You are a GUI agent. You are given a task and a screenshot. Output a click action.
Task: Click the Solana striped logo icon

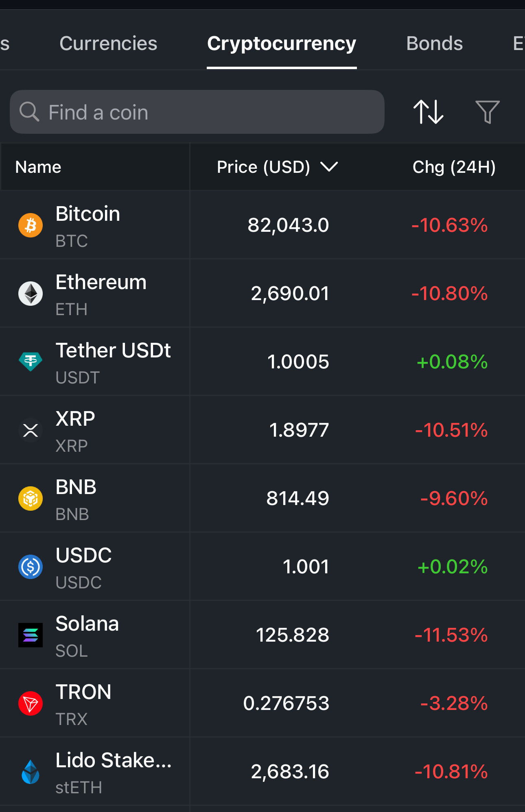(31, 635)
